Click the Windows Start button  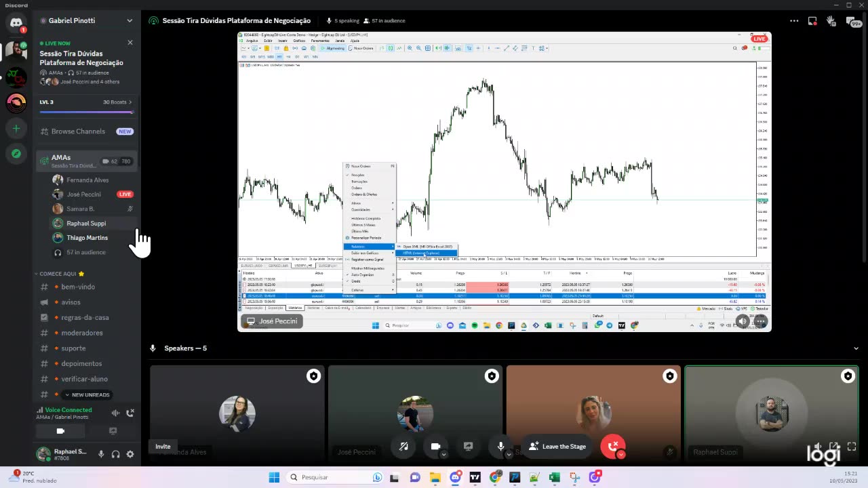click(274, 477)
